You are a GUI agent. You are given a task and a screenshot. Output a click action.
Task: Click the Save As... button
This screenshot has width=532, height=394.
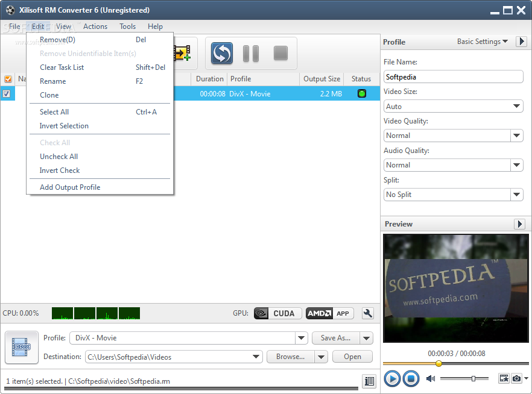tap(335, 338)
